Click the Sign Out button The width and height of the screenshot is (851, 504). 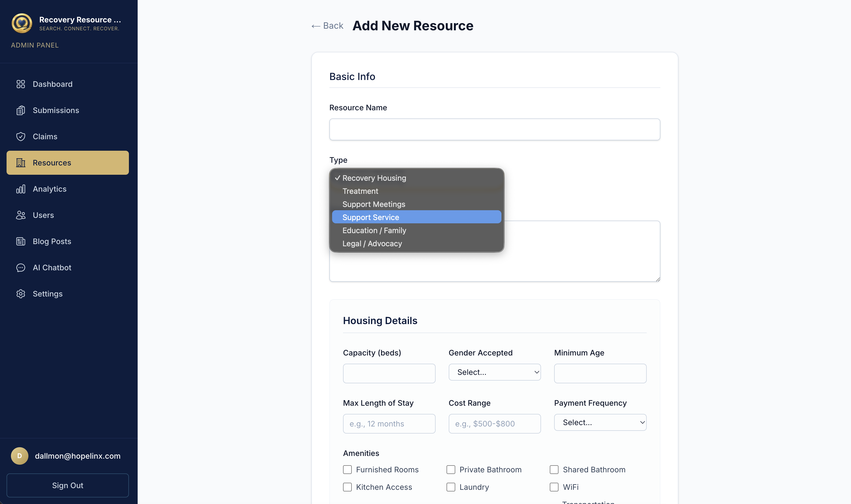pyautogui.click(x=68, y=485)
